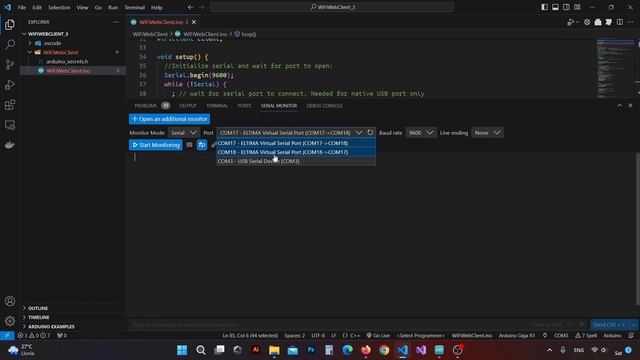Toggle the secondary side bar layout icon
Image resolution: width=640 pixels, height=360 pixels.
tap(567, 7)
